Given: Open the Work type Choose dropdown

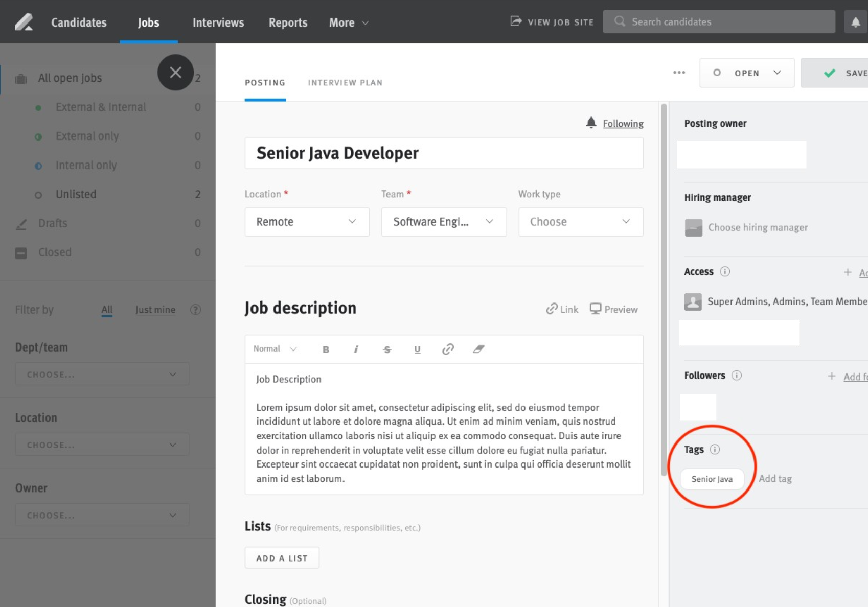Looking at the screenshot, I should pos(580,222).
